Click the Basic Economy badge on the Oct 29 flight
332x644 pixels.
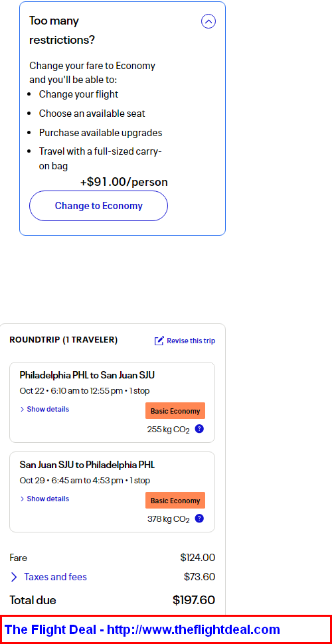175,500
